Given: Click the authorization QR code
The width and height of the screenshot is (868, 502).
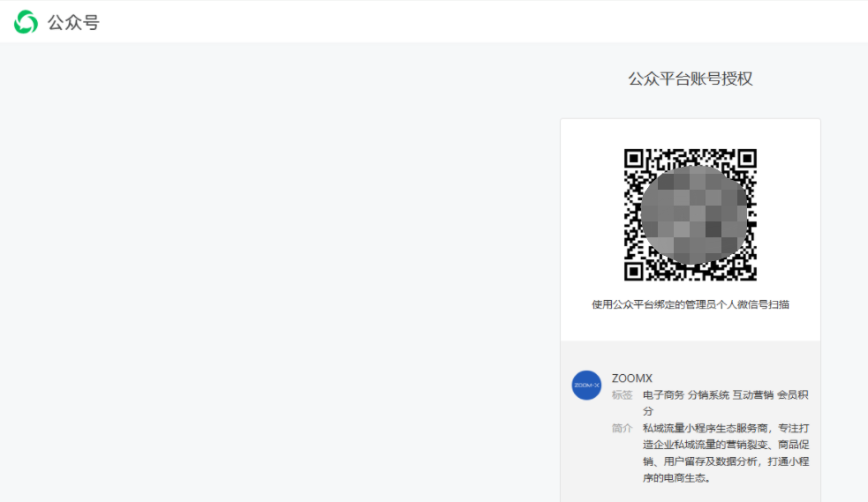Looking at the screenshot, I should click(x=691, y=214).
